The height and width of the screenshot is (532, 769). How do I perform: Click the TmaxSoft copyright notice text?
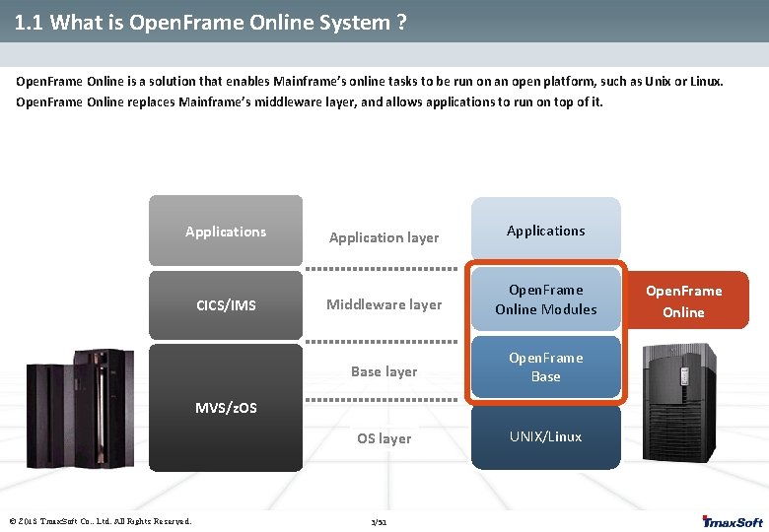point(101,521)
